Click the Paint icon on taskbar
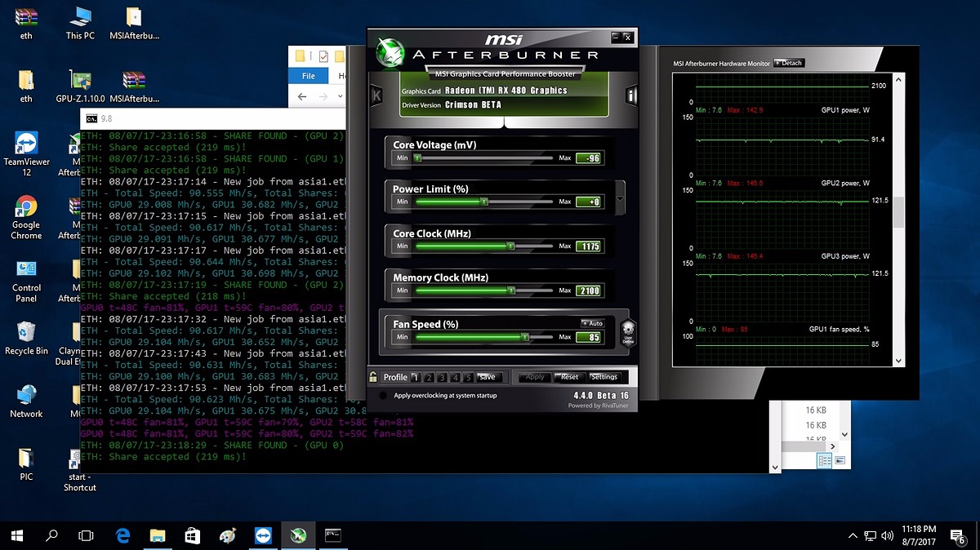The image size is (980, 550). coord(228,535)
